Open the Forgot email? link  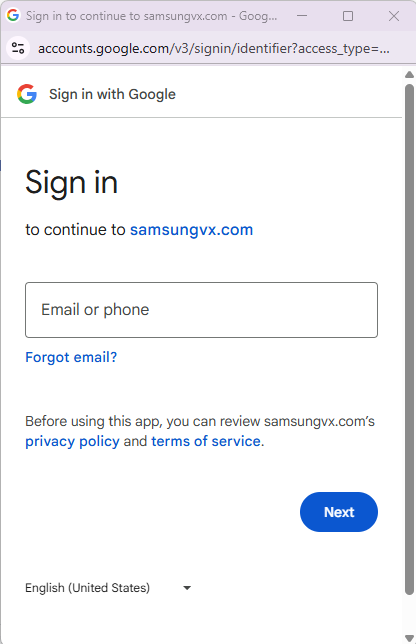(71, 357)
